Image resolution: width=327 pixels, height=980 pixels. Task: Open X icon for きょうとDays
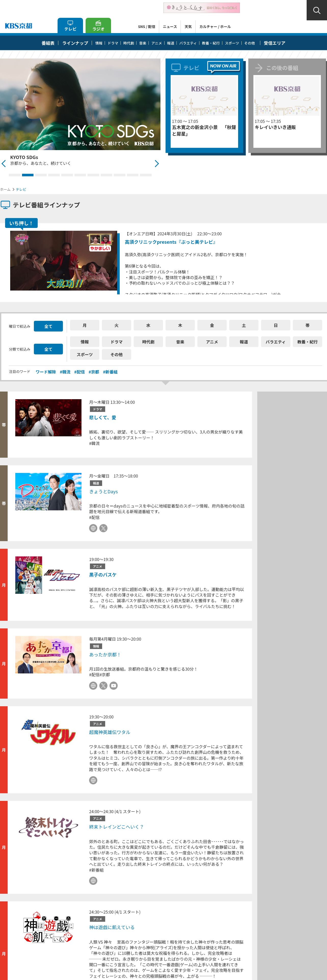tap(104, 528)
